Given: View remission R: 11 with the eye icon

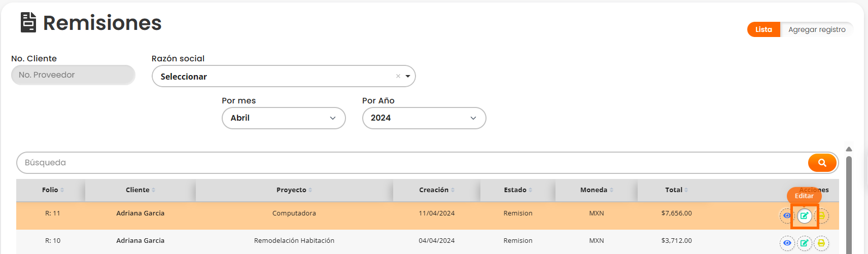Looking at the screenshot, I should coord(787,216).
